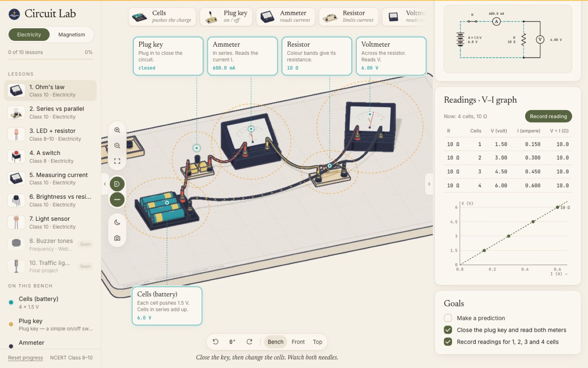The width and height of the screenshot is (588, 368).
Task: Switch to the Top view
Action: pyautogui.click(x=318, y=342)
